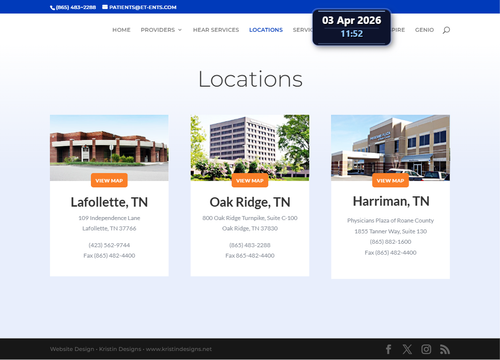
Task: Click Harriman Fax (865) 482-4400
Action: pyautogui.click(x=390, y=253)
